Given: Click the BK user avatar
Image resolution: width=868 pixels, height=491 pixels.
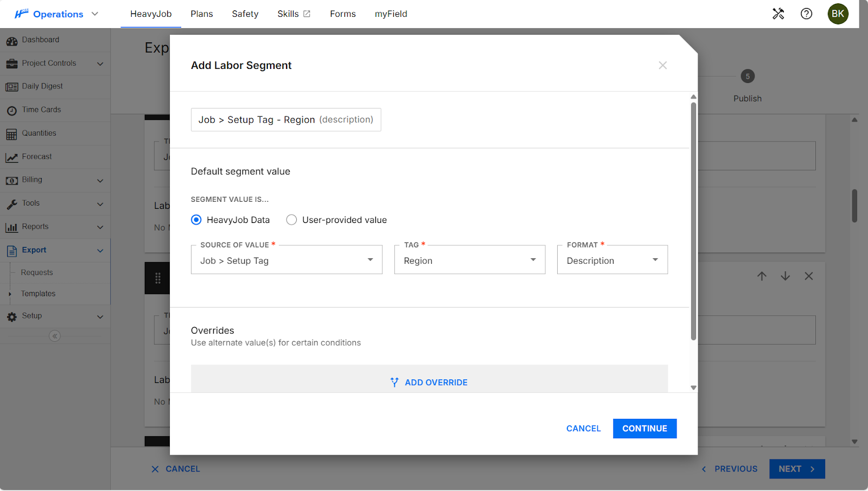Looking at the screenshot, I should (x=838, y=14).
